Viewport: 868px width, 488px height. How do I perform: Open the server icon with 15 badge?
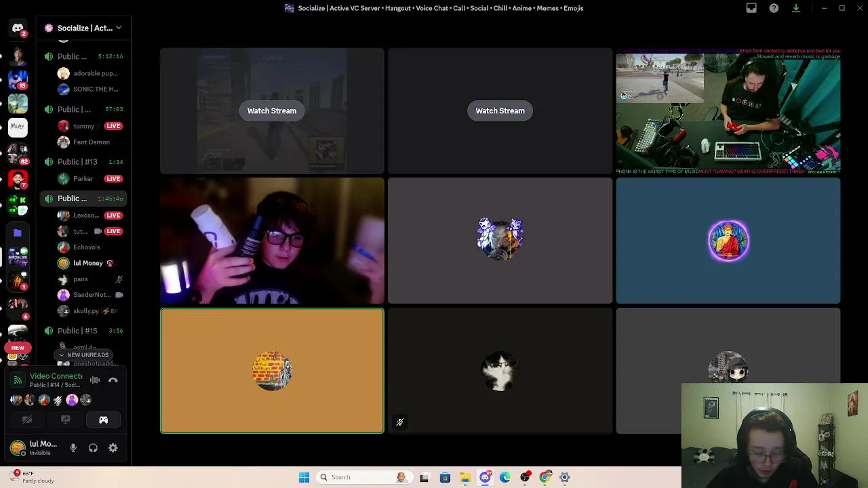[x=18, y=80]
